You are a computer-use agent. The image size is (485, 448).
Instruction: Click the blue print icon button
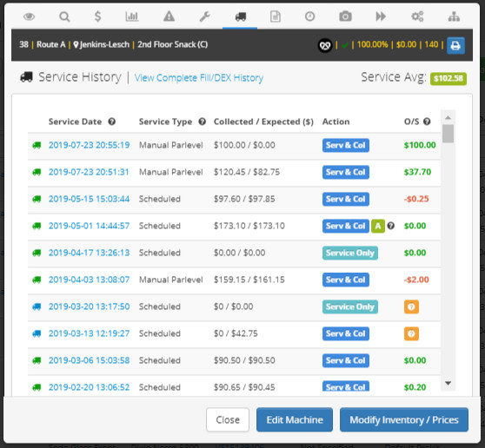[x=455, y=46]
